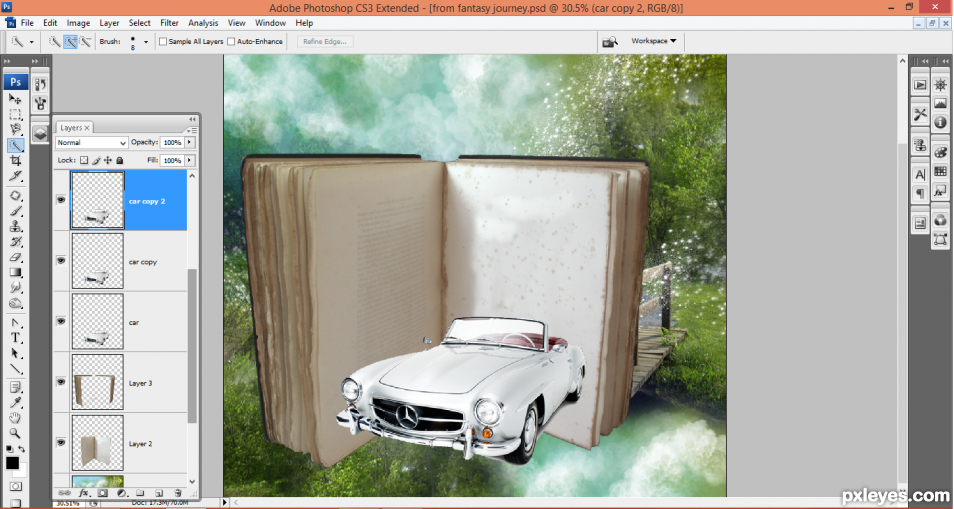Open the Swatches panel icon
The image size is (954, 509).
coord(940,171)
